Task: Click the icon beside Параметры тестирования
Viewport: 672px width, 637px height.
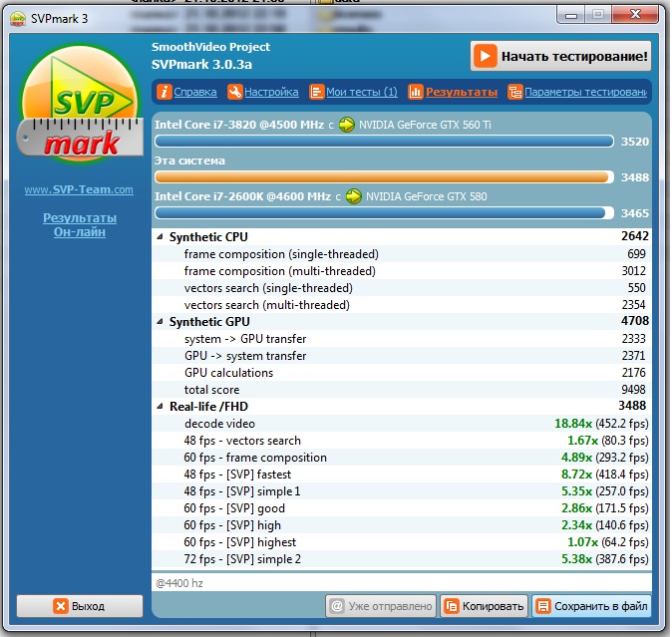Action: pos(515,93)
